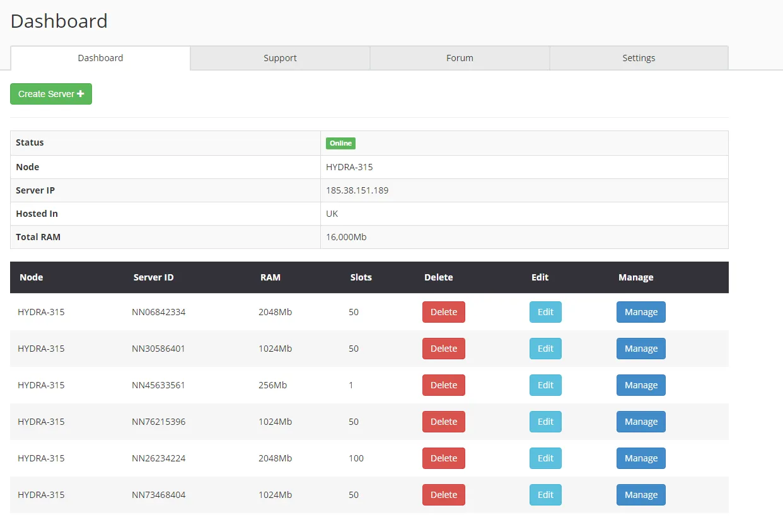Edit server NN30586401
Image resolution: width=783 pixels, height=532 pixels.
(x=545, y=349)
